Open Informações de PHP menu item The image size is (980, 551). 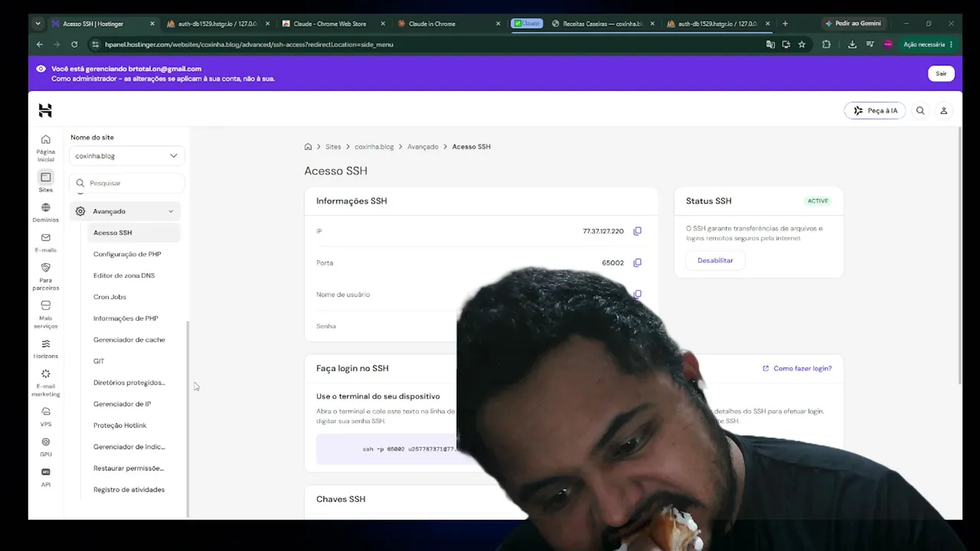click(x=126, y=318)
